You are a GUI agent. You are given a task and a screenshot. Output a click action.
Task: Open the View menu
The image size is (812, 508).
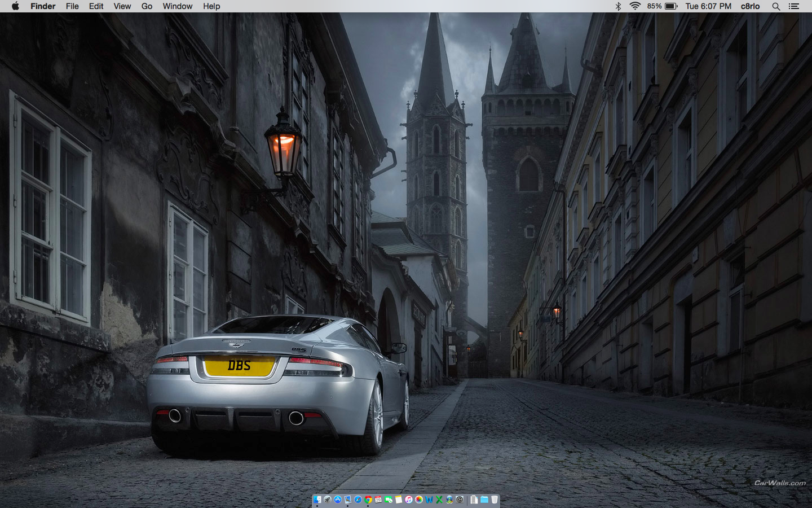(x=122, y=6)
